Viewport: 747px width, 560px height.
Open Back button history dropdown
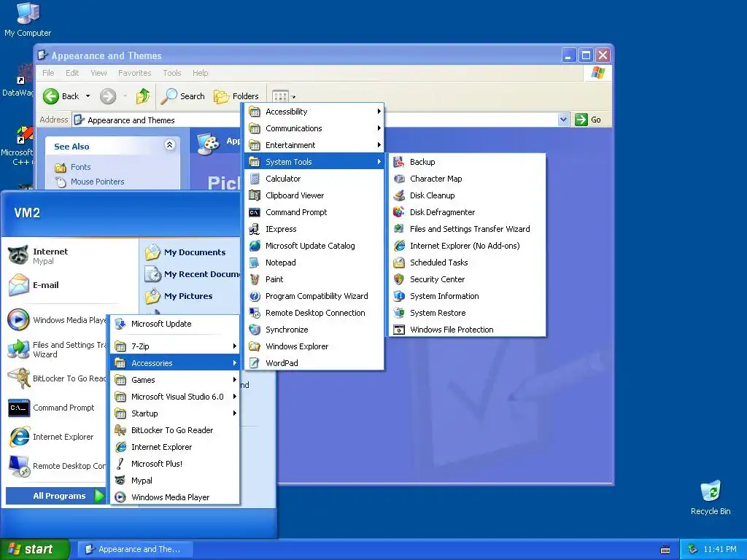tap(88, 96)
